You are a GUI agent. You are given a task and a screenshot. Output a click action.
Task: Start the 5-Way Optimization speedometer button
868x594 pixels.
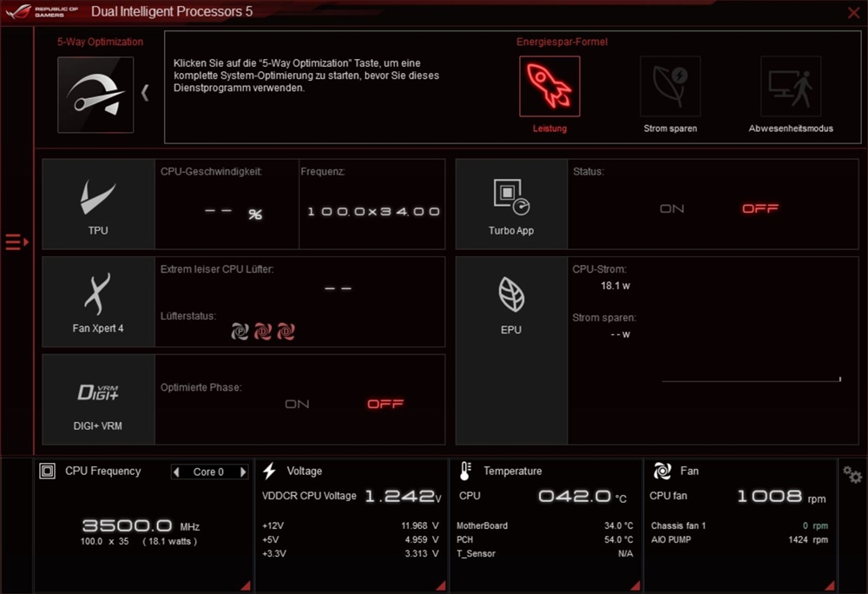[x=95, y=95]
